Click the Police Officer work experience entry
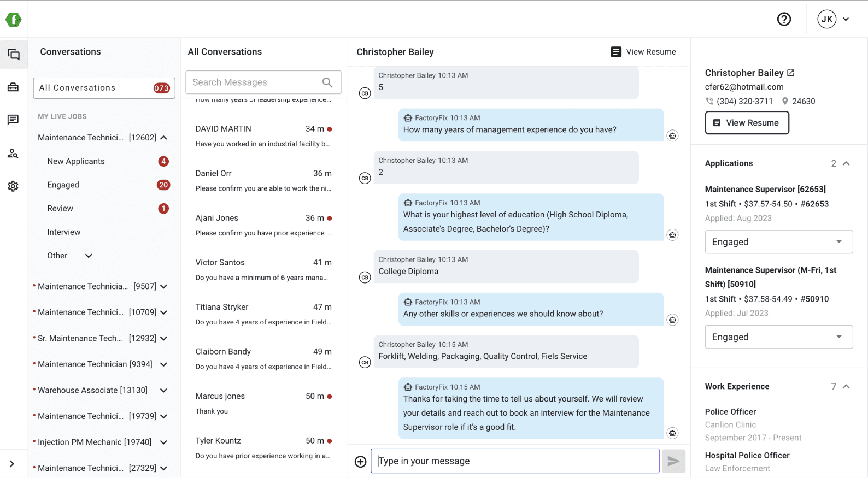Image resolution: width=868 pixels, height=478 pixels. tap(752, 424)
